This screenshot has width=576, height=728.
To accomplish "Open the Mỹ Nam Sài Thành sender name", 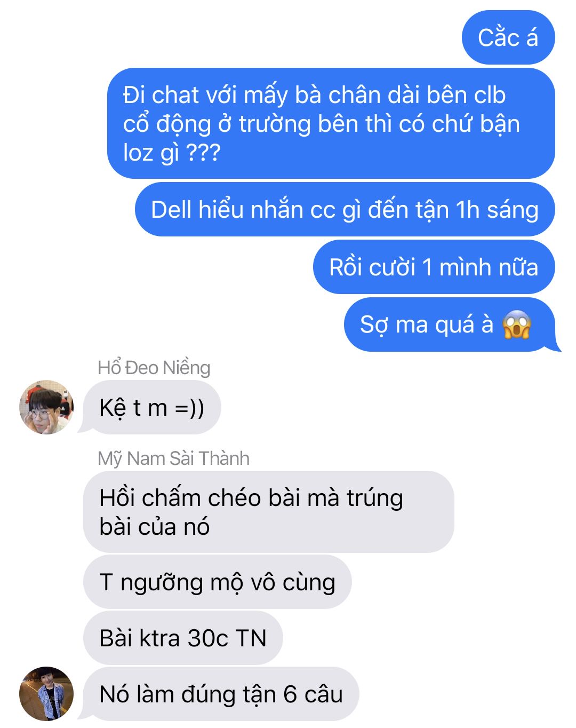I will click(173, 458).
